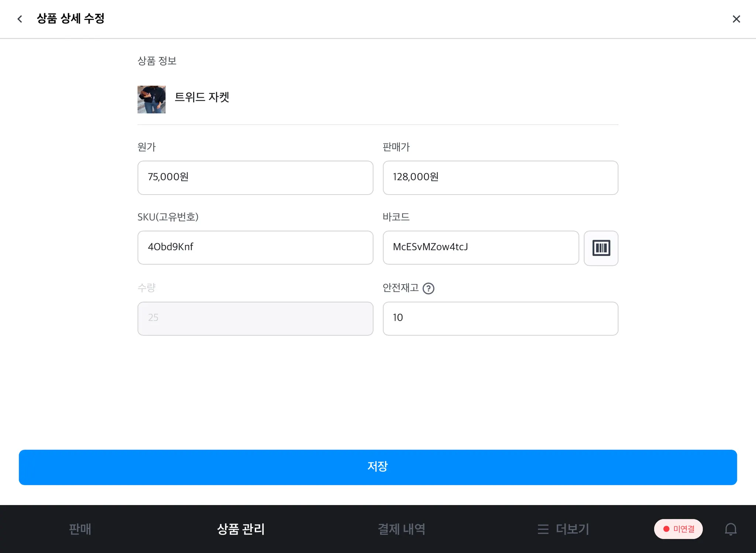Image resolution: width=756 pixels, height=553 pixels.
Task: Switch to the 상품 관리 tab
Action: coord(241,529)
